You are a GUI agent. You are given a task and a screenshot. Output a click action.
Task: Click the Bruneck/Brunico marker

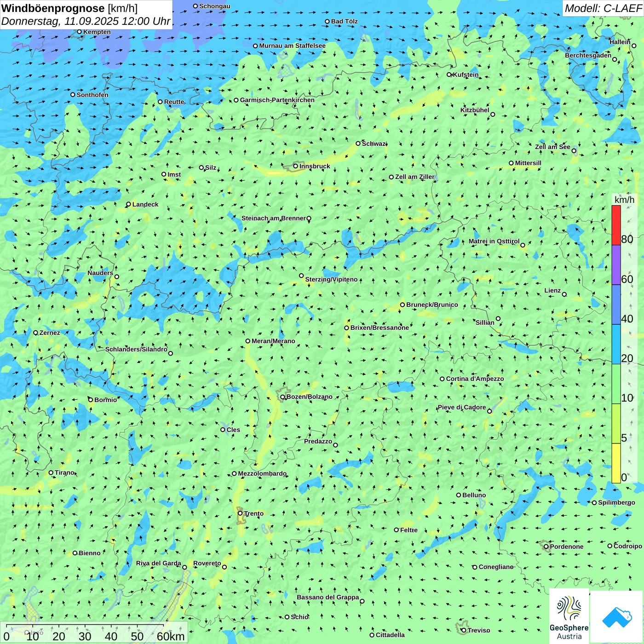[402, 305]
